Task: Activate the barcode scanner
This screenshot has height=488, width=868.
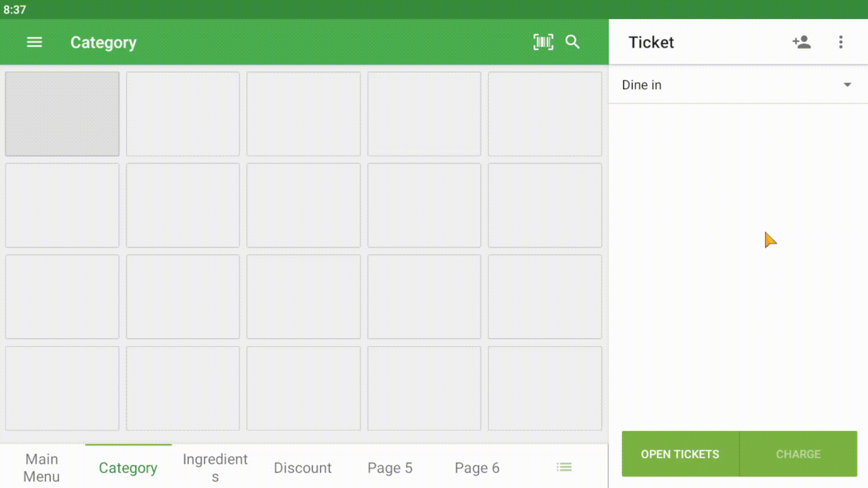Action: coord(543,42)
